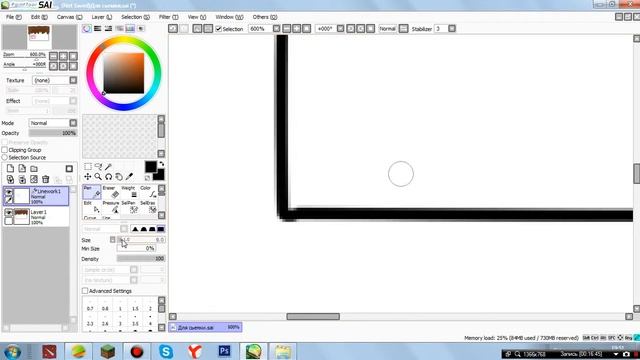Show the color wheel panel
This screenshot has width=640, height=360.
87,29
